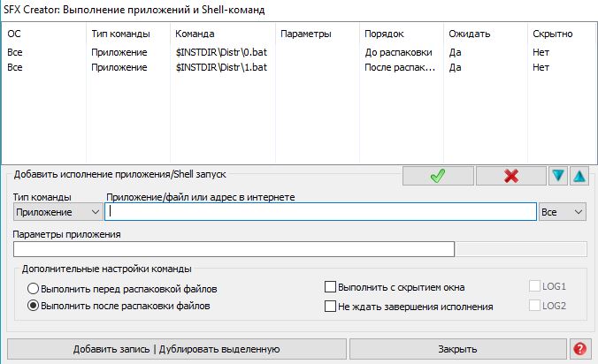Open the red help question icon
This screenshot has width=598, height=364.
pos(579,349)
